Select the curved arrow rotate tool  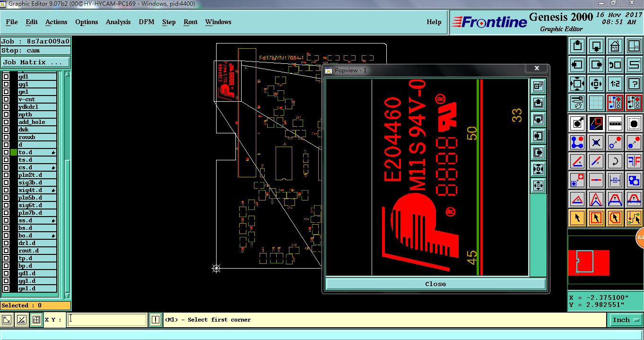pyautogui.click(x=615, y=161)
